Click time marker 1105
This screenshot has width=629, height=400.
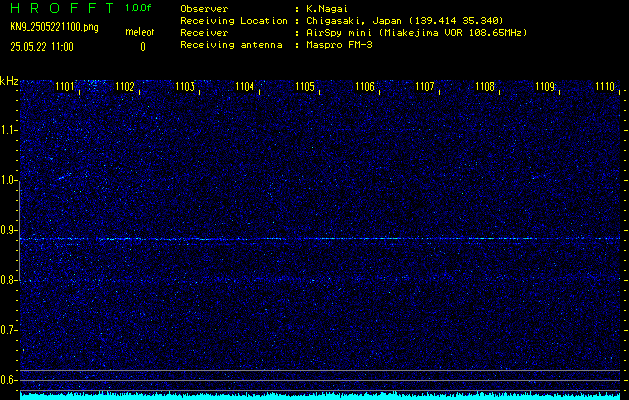[x=304, y=87]
